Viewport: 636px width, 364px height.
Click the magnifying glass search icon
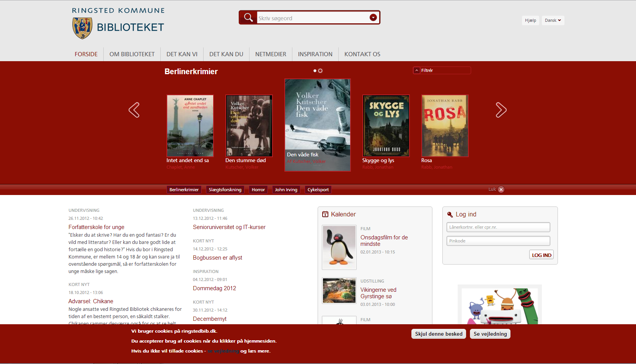tap(248, 18)
